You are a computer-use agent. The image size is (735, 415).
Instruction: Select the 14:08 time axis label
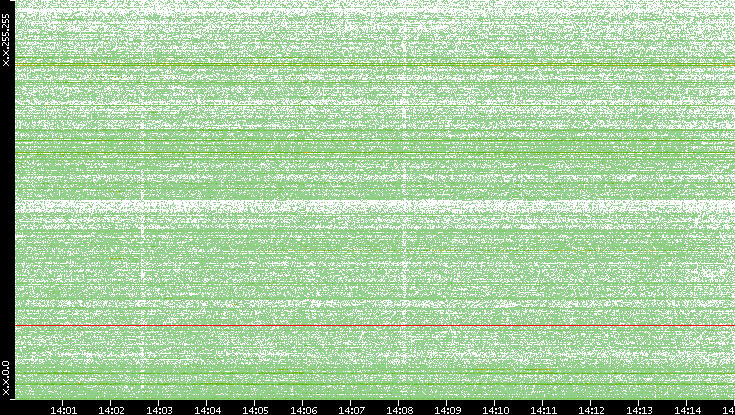(x=400, y=410)
